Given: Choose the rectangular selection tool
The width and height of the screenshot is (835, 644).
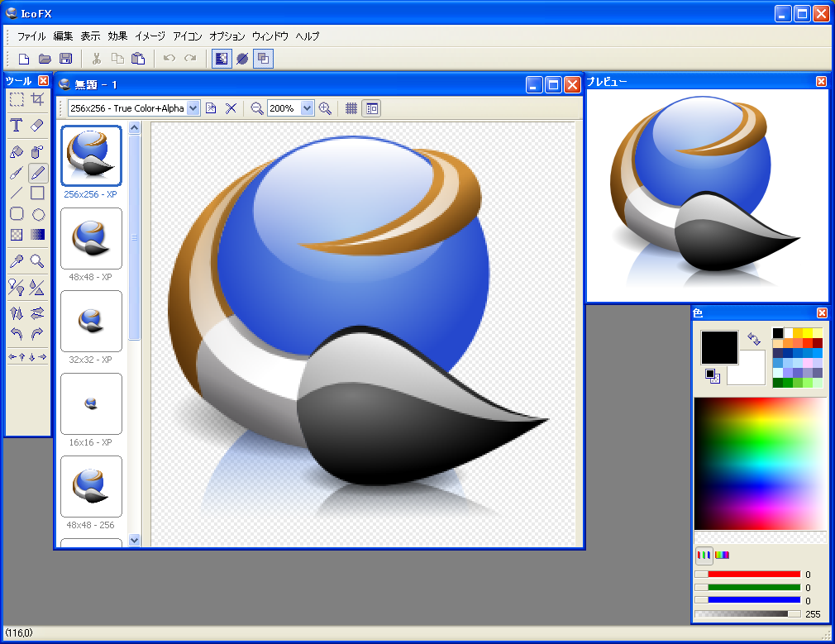Looking at the screenshot, I should tap(16, 100).
